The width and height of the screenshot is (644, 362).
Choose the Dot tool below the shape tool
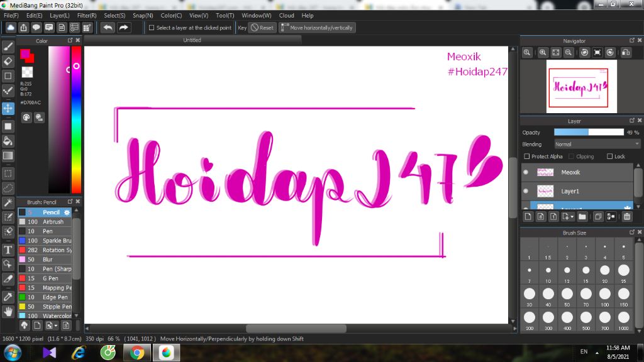click(x=8, y=90)
